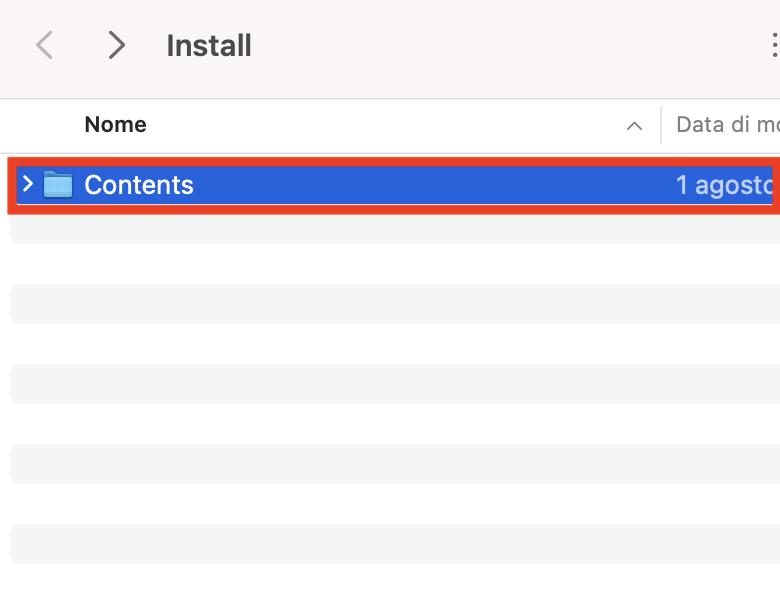Image resolution: width=780 pixels, height=592 pixels.
Task: Click the divider between Nome and Data columns
Action: pos(661,125)
